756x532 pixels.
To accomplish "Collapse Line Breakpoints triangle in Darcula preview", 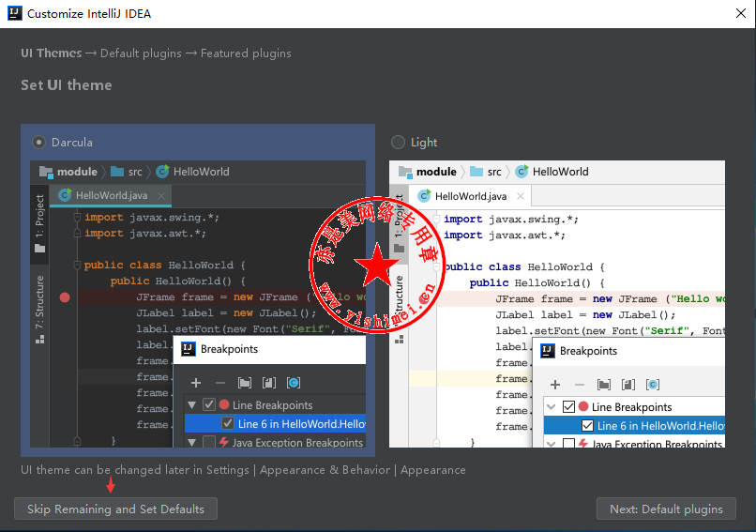I will 192,405.
